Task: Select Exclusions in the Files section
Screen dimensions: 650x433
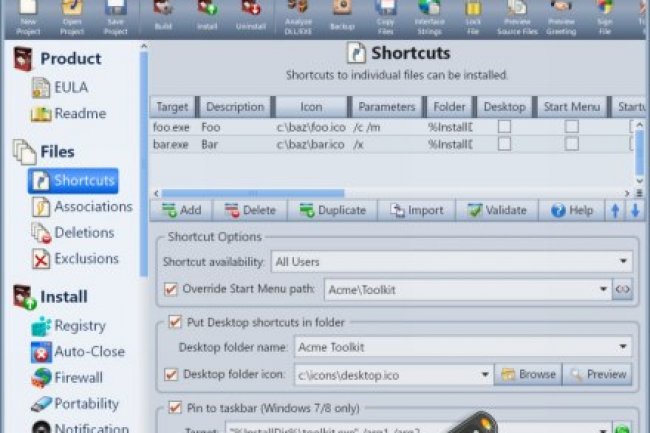Action: [86, 258]
